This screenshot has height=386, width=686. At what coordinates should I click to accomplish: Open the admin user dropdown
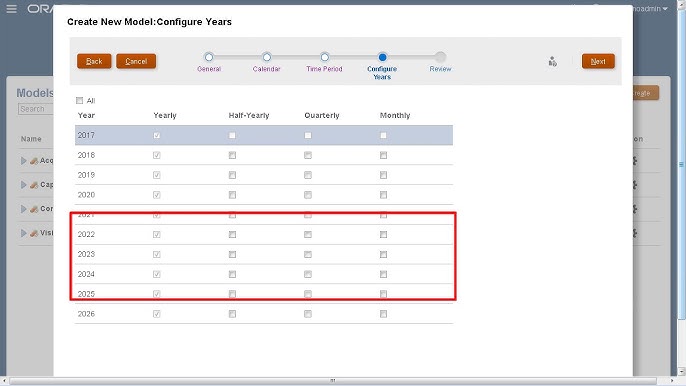click(x=651, y=9)
